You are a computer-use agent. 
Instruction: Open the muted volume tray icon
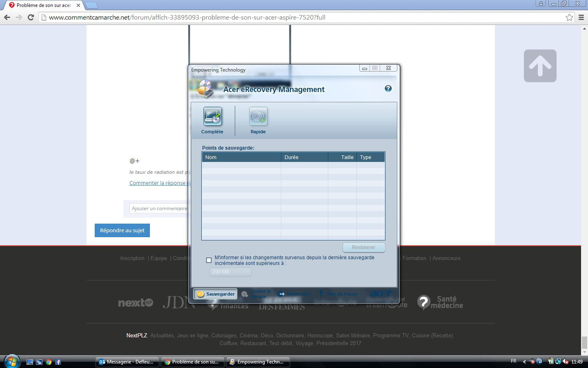(x=566, y=361)
